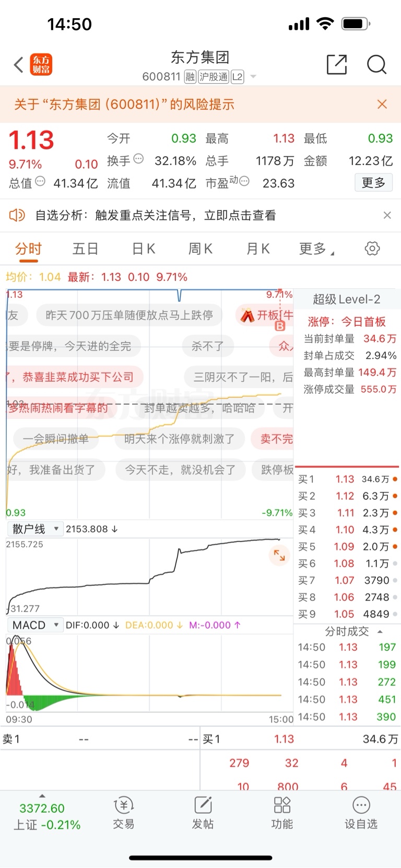Tap the 开板 comment bubble

(x=264, y=315)
